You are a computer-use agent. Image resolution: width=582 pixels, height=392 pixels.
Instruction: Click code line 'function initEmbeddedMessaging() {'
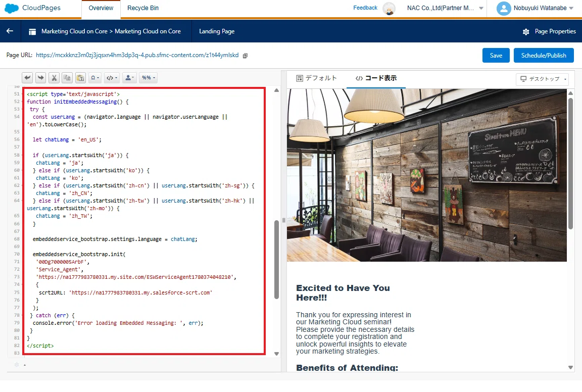tap(78, 102)
